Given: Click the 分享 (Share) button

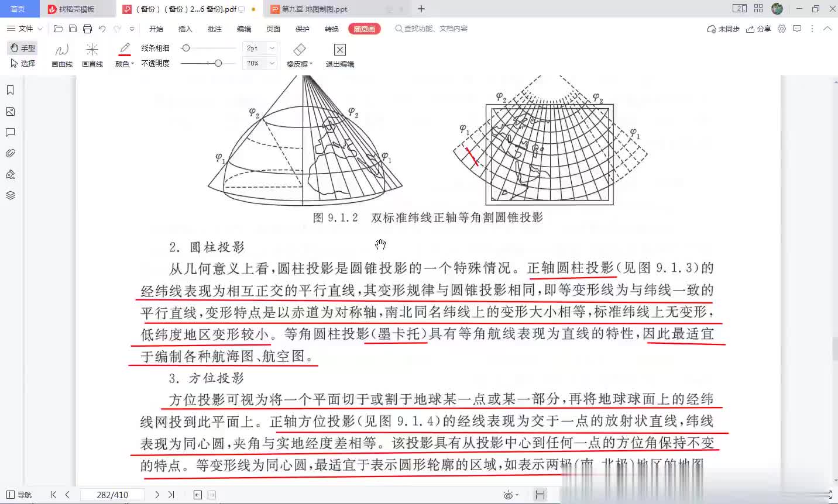Looking at the screenshot, I should click(x=759, y=29).
